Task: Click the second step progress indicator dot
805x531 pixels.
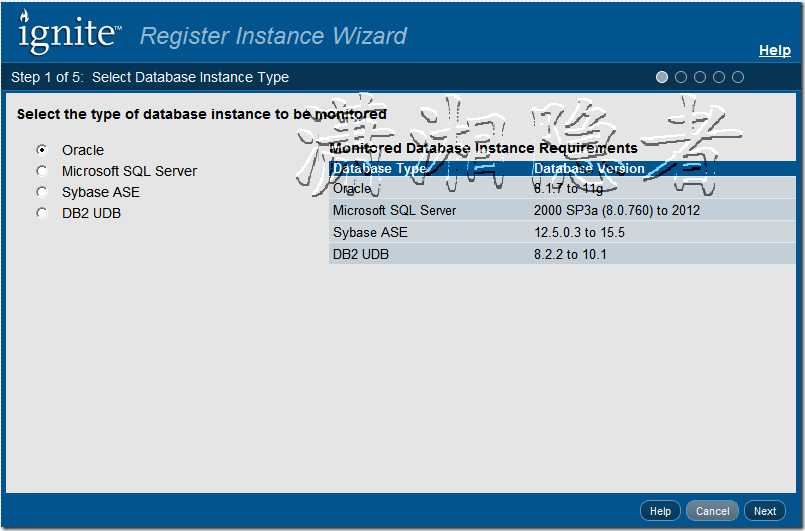Action: 681,77
